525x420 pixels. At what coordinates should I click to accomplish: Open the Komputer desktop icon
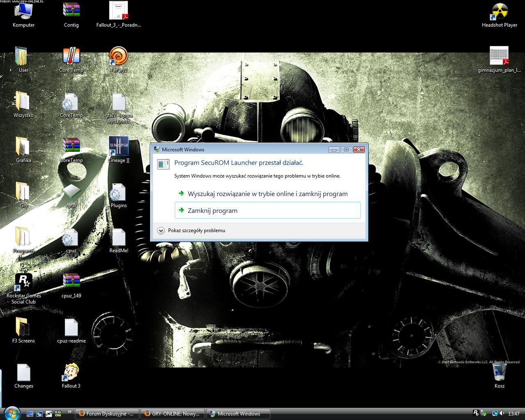pos(23,15)
